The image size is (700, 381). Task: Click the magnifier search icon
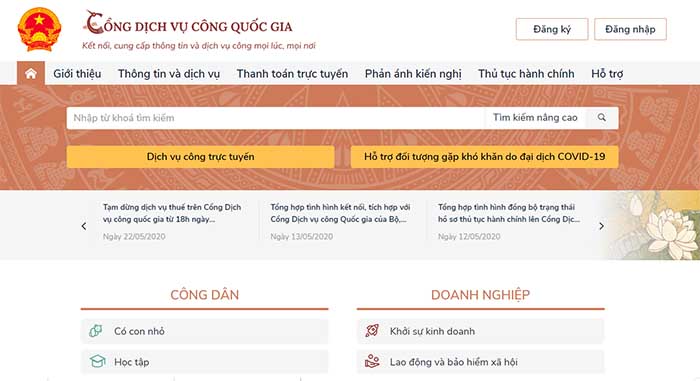(x=602, y=118)
